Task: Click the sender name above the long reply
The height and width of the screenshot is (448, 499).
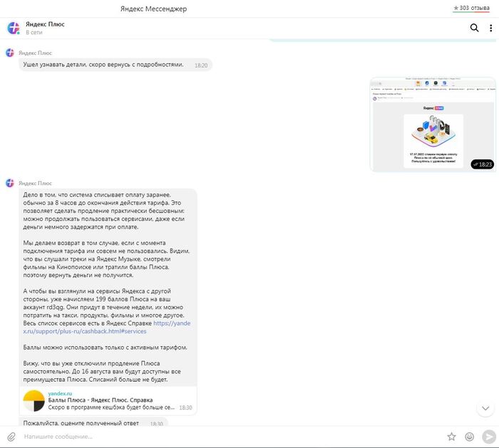Action: (x=35, y=183)
